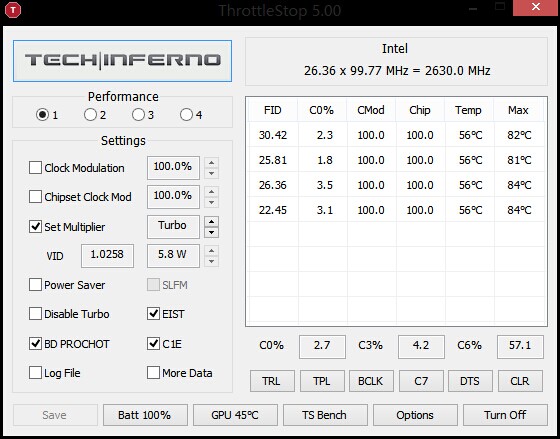Click the Max column header
The width and height of the screenshot is (560, 439).
pyautogui.click(x=518, y=110)
